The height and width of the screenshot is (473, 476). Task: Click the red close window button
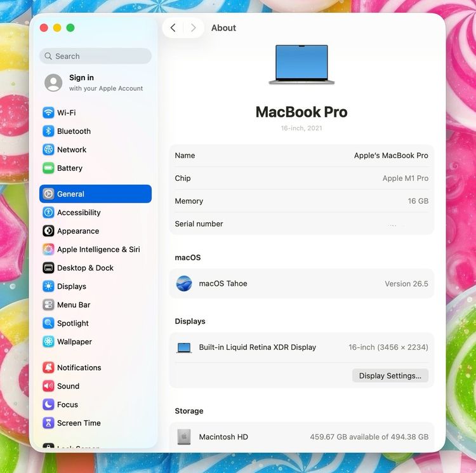(x=44, y=28)
